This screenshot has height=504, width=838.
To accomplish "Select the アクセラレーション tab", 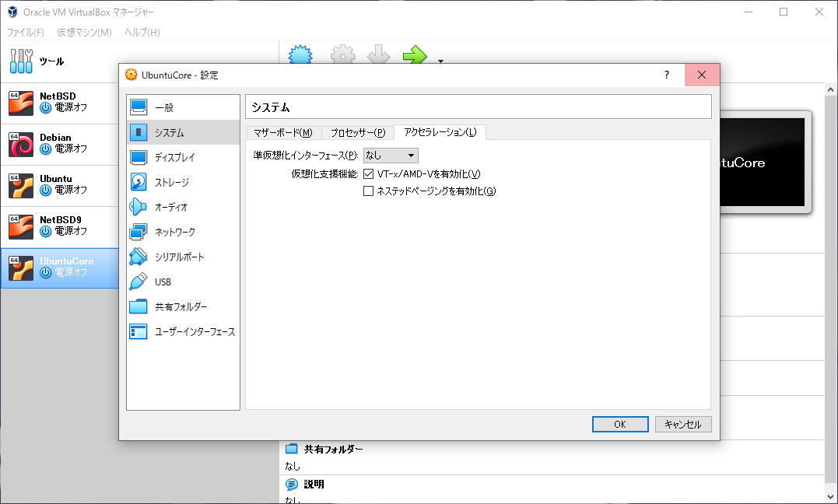I will (x=440, y=132).
